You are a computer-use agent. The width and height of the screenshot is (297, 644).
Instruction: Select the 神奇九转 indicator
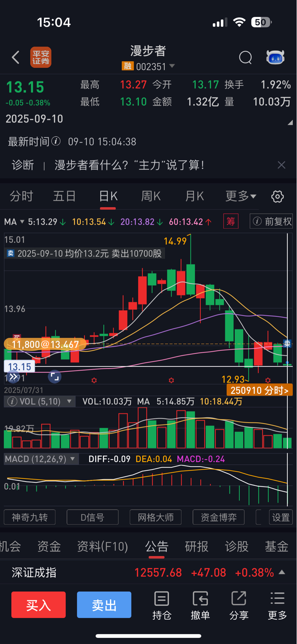click(x=30, y=517)
